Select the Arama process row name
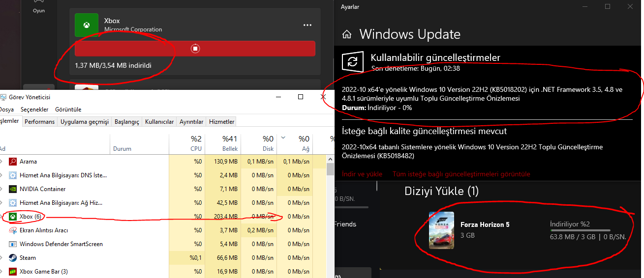644x278 pixels. tap(28, 162)
